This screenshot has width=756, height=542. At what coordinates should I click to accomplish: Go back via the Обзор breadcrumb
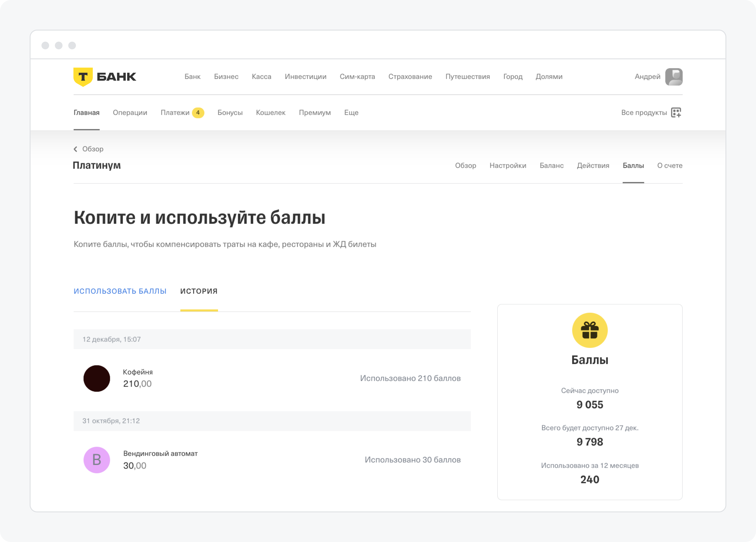(93, 149)
